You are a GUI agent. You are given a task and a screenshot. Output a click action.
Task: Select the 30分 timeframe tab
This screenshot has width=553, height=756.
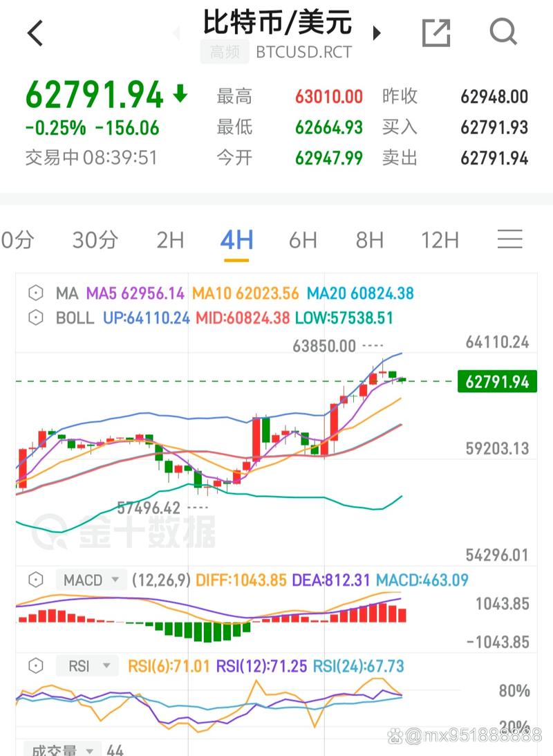95,239
